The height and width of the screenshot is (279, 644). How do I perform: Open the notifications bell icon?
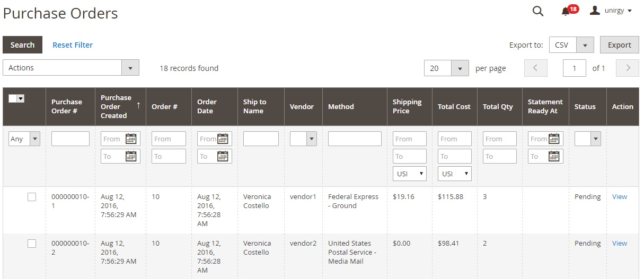[x=566, y=11]
